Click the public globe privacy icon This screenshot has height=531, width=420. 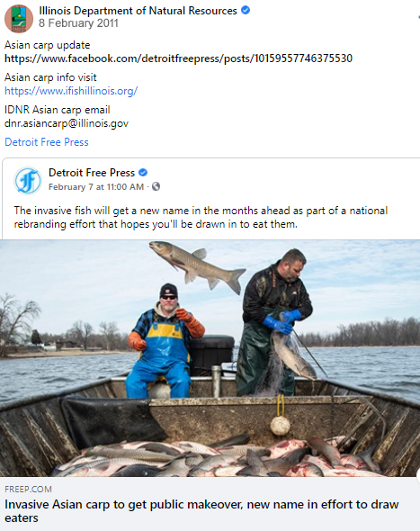tap(156, 186)
